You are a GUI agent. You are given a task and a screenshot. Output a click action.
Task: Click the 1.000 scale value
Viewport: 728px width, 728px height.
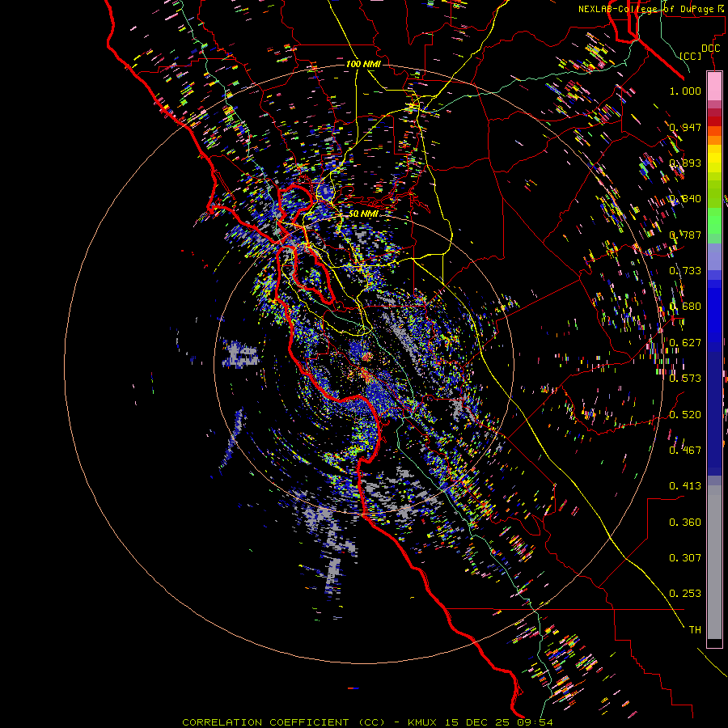(x=685, y=91)
